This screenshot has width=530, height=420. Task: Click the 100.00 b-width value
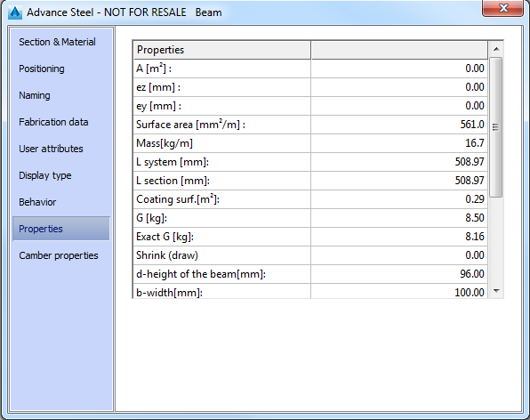(x=470, y=293)
